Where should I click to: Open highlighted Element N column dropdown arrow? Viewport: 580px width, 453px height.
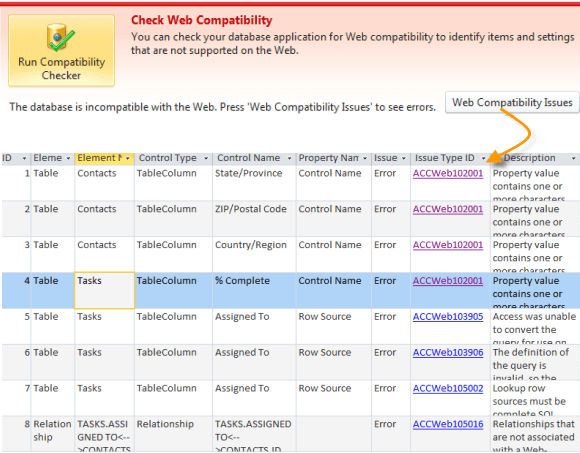[x=128, y=158]
